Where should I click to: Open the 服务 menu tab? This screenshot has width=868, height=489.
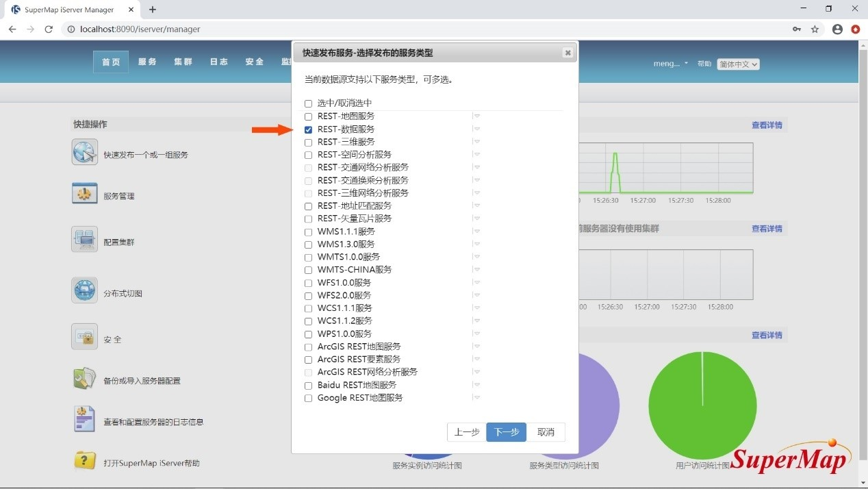pos(147,62)
